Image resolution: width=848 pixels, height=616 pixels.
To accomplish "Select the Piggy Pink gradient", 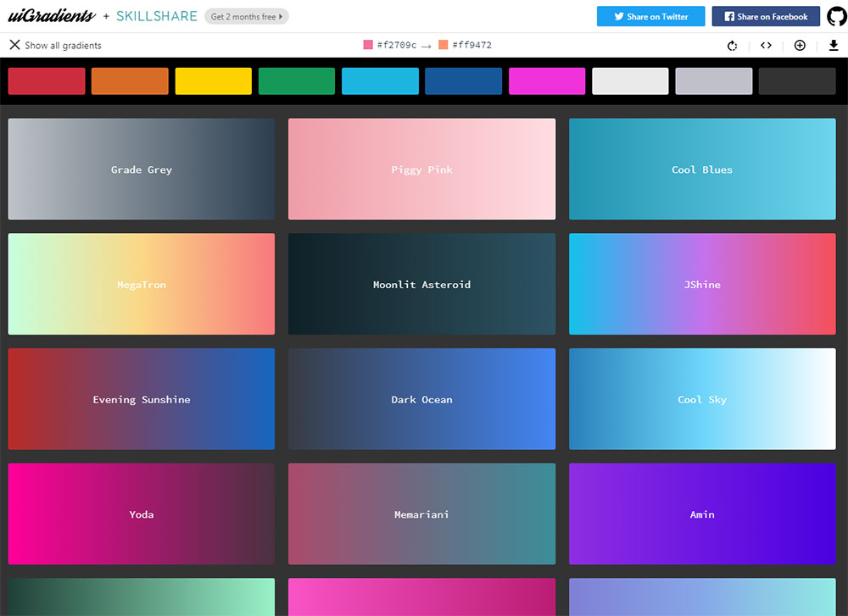I will point(421,169).
